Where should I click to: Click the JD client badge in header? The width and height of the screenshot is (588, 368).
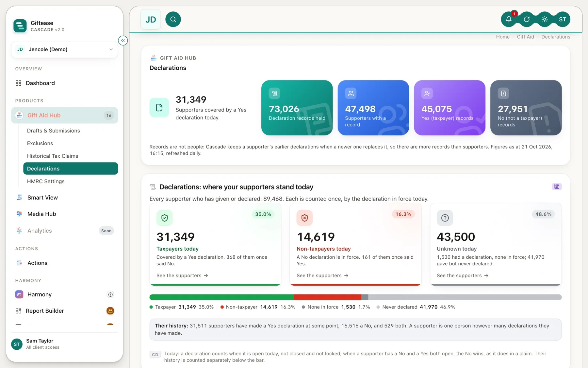[151, 19]
